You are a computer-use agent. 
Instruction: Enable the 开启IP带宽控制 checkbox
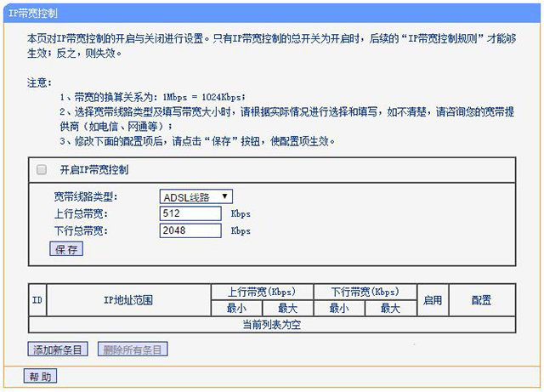[x=42, y=170]
